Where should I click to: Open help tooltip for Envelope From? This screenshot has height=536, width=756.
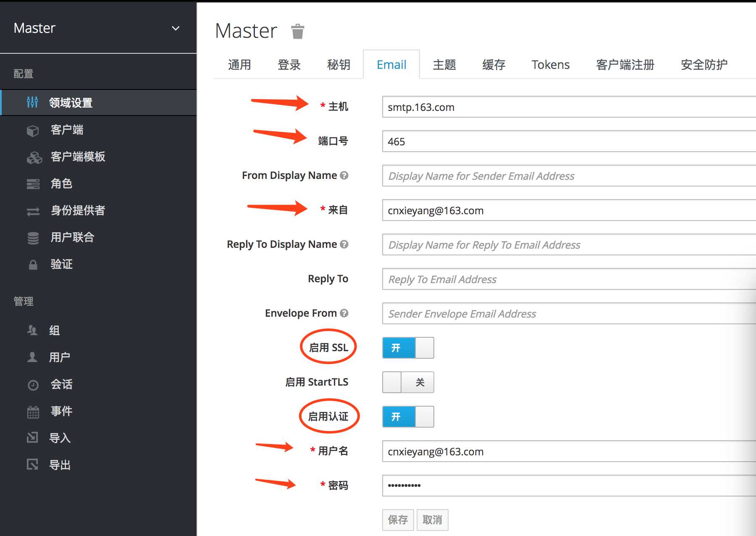[x=344, y=313]
